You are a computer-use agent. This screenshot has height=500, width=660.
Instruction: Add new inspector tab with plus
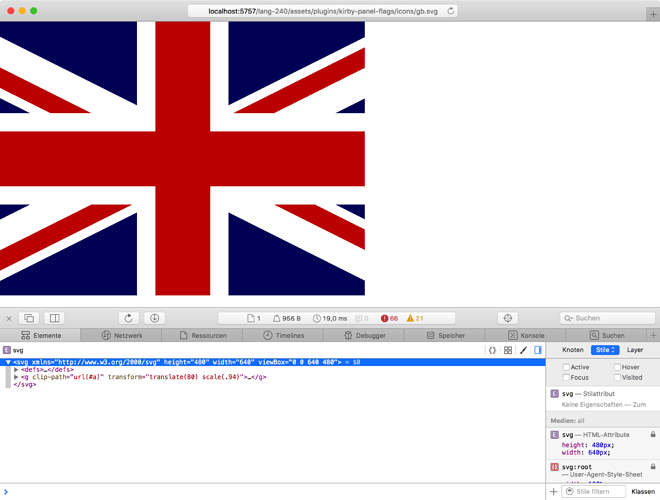[653, 335]
